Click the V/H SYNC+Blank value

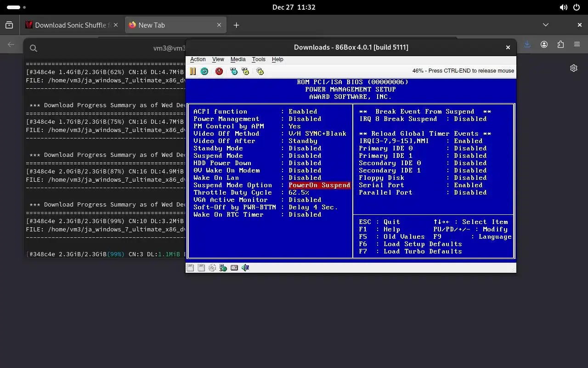click(x=317, y=134)
